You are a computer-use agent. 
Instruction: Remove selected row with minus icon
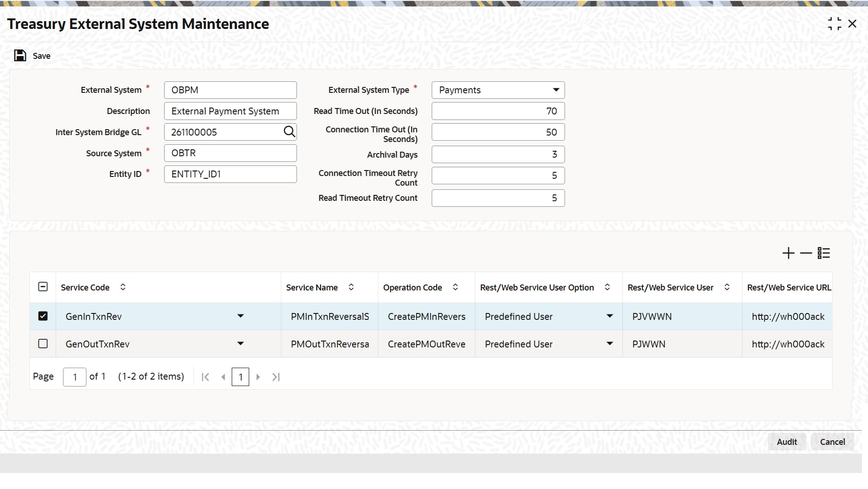click(x=806, y=253)
